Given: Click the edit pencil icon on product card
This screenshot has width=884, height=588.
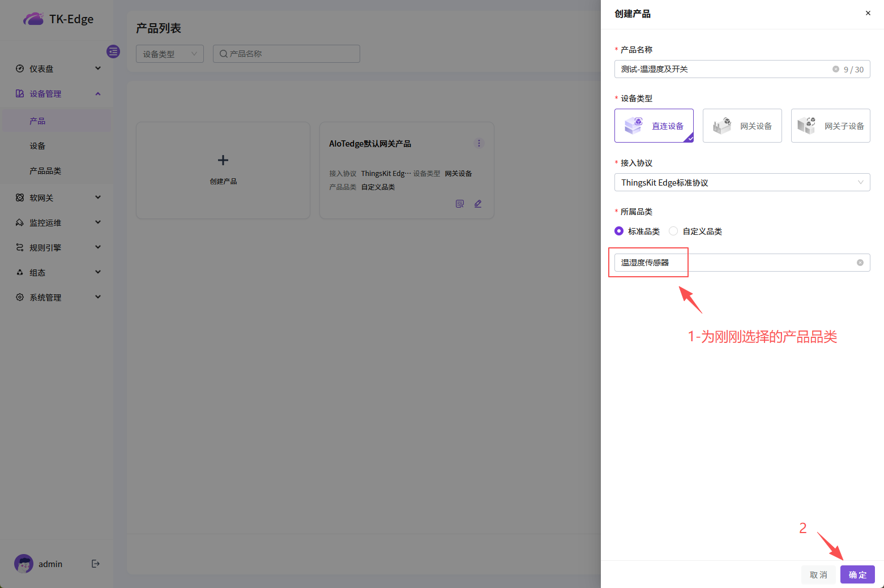Looking at the screenshot, I should (x=478, y=204).
